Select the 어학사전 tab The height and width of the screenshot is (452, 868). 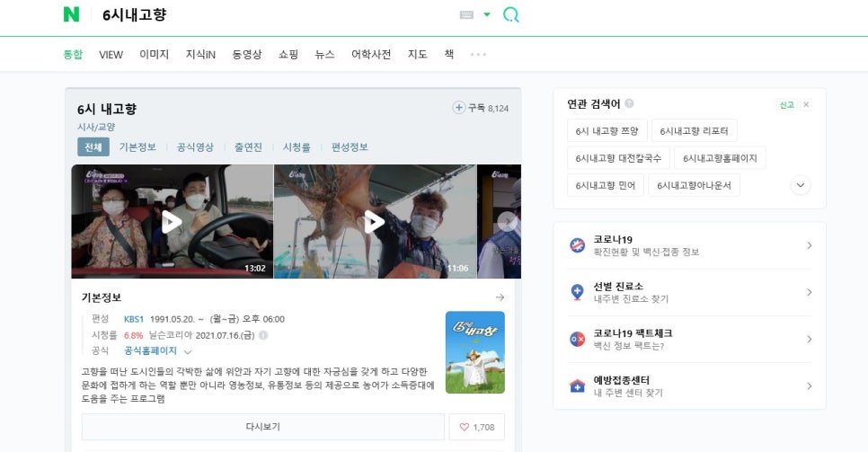tap(371, 54)
